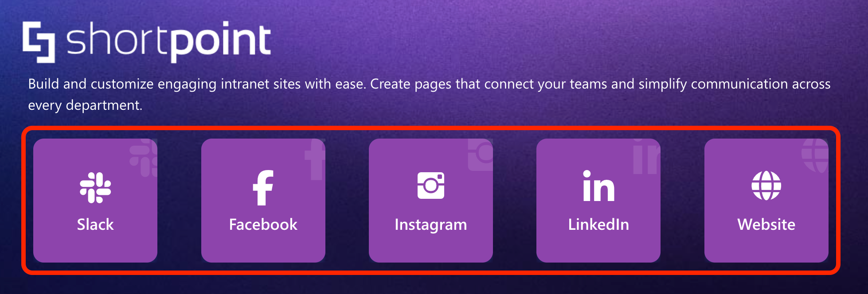The image size is (868, 294).
Task: Click the shortpoint wordmark text
Action: 168,41
